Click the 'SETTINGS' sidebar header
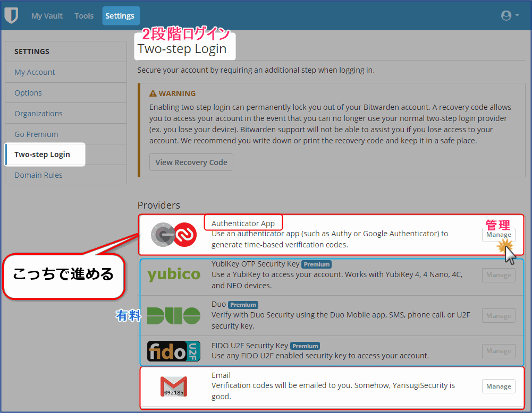 point(31,51)
